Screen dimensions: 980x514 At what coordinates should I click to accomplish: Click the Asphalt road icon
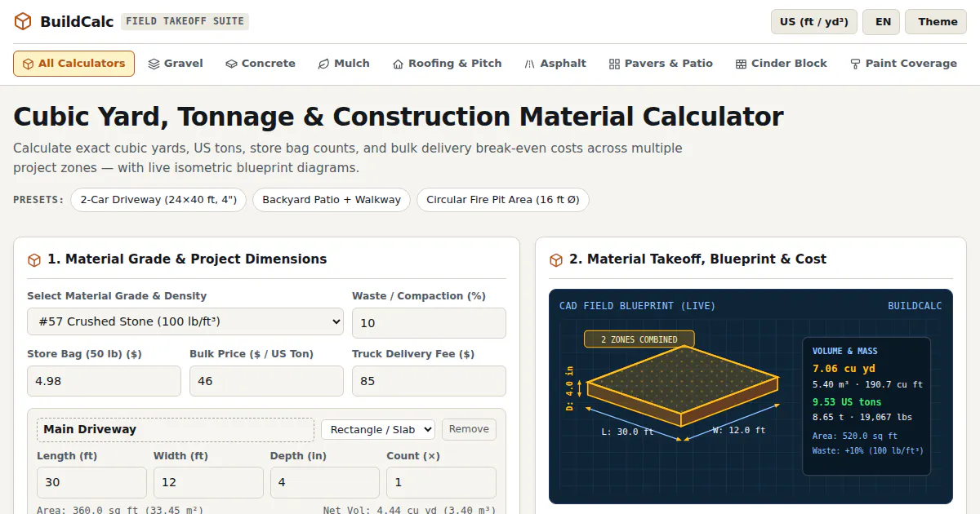coord(529,64)
